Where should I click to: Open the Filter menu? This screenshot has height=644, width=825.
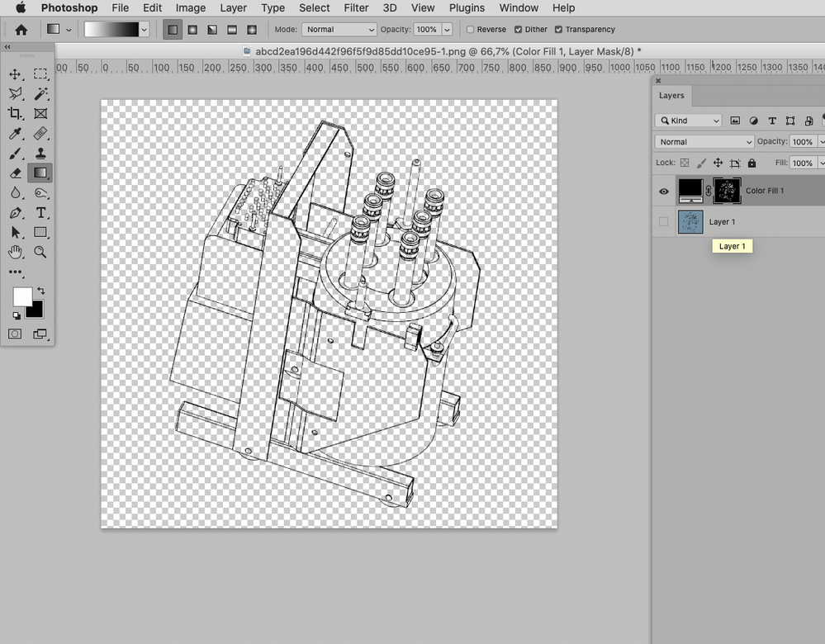coord(356,8)
